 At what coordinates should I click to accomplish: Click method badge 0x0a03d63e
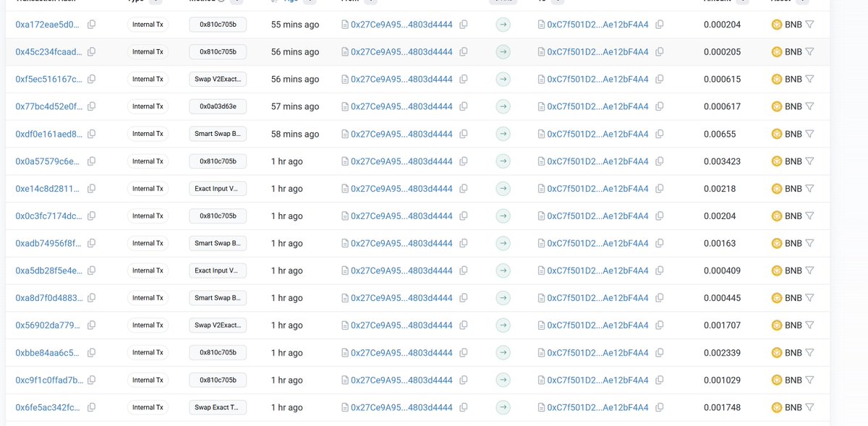[x=218, y=106]
